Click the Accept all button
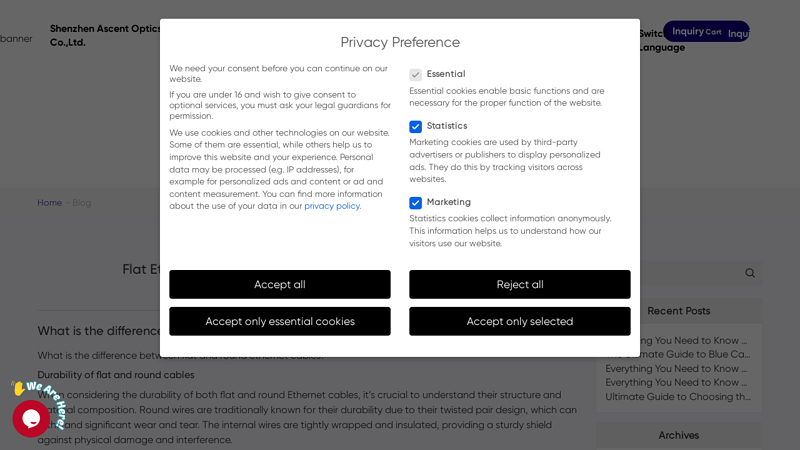 pyautogui.click(x=280, y=284)
